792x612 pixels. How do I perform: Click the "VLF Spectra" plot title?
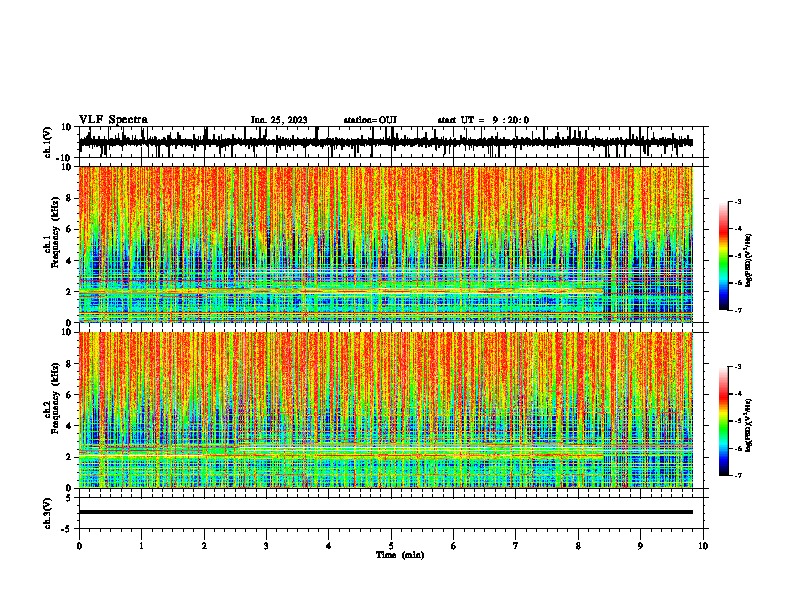pos(113,120)
